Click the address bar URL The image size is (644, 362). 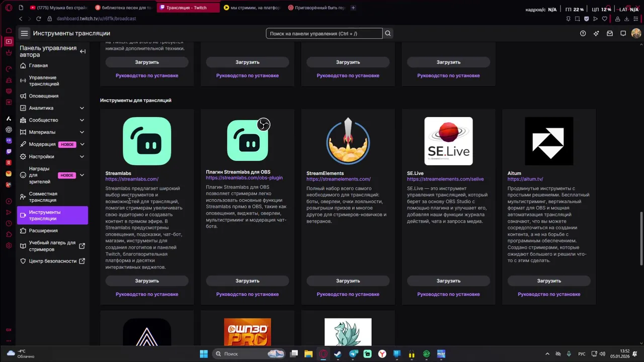96,19
